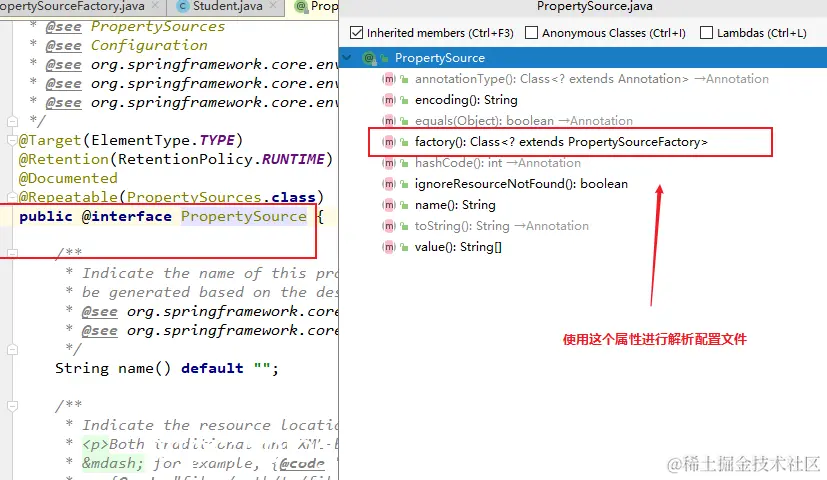Fold the Javadoc comment ending at */ above @Target
Screen dimensions: 827x480
pos(13,121)
